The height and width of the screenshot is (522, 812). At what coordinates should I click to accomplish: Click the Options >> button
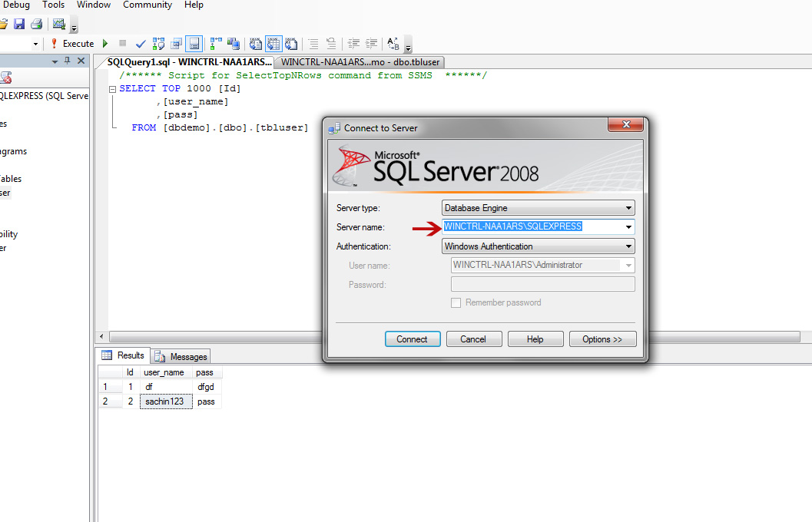click(602, 339)
